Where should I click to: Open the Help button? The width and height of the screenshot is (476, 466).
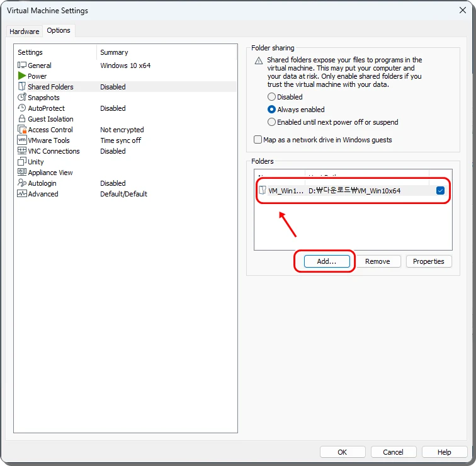click(444, 452)
